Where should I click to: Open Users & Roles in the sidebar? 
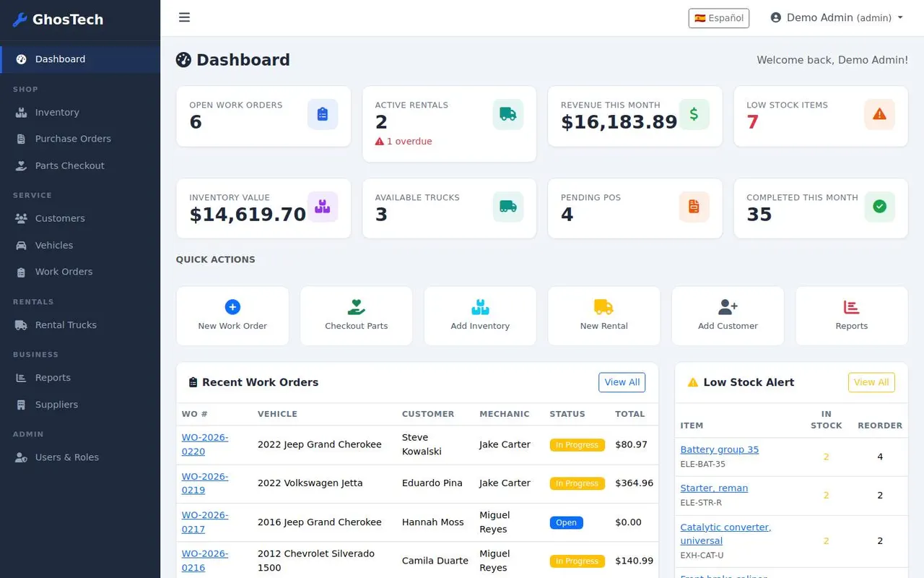[80, 457]
